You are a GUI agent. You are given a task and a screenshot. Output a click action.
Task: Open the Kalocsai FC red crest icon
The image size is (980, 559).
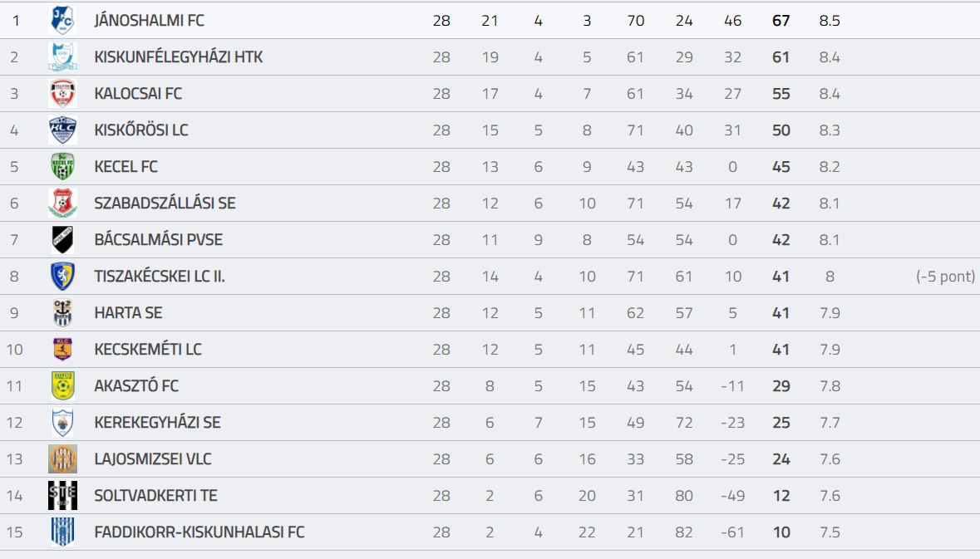pyautogui.click(x=62, y=93)
